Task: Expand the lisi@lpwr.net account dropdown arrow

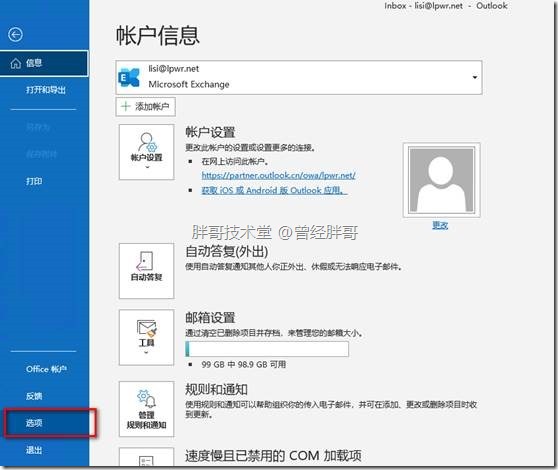Action: click(x=474, y=77)
